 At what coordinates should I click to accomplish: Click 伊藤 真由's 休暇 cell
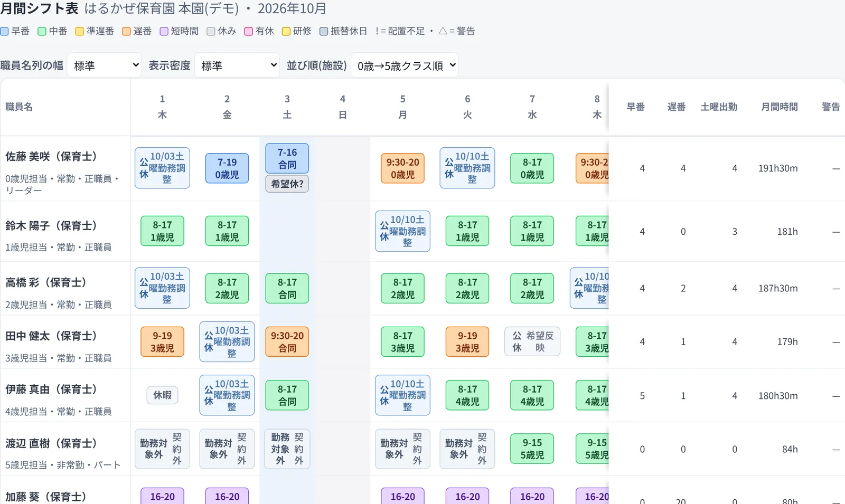[x=162, y=395]
